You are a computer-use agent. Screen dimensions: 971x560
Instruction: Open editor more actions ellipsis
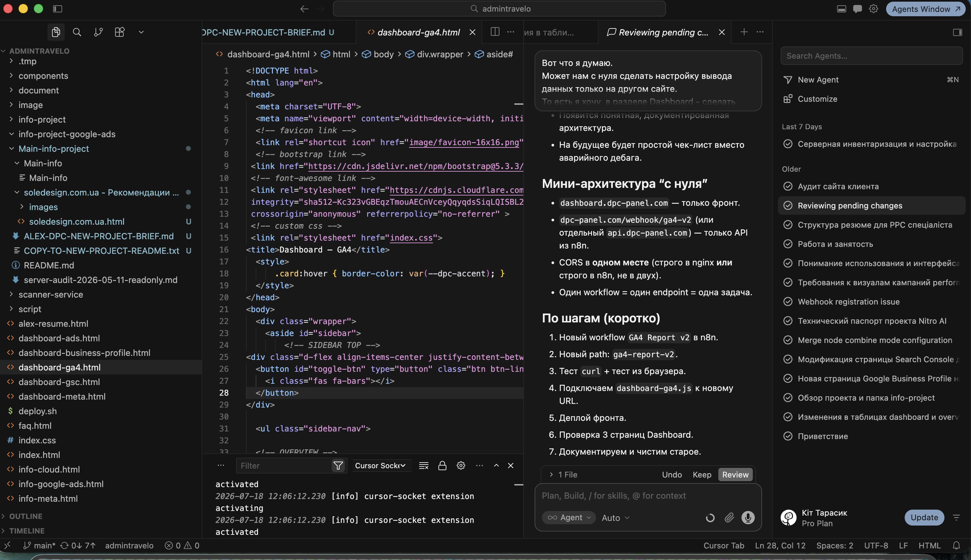click(x=511, y=32)
